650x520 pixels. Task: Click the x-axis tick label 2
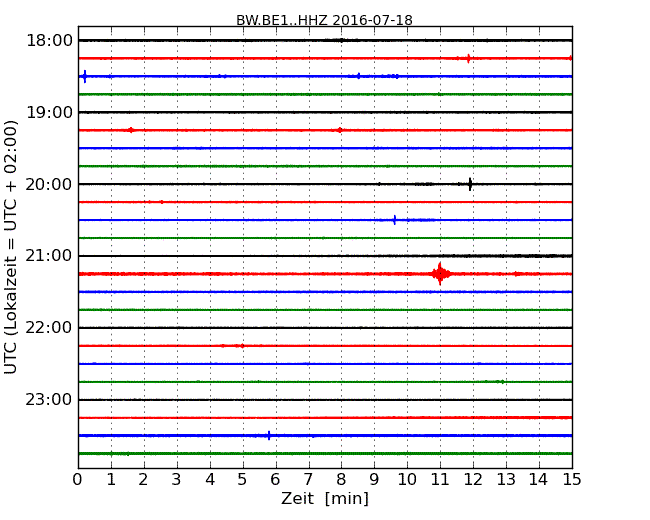point(143,480)
